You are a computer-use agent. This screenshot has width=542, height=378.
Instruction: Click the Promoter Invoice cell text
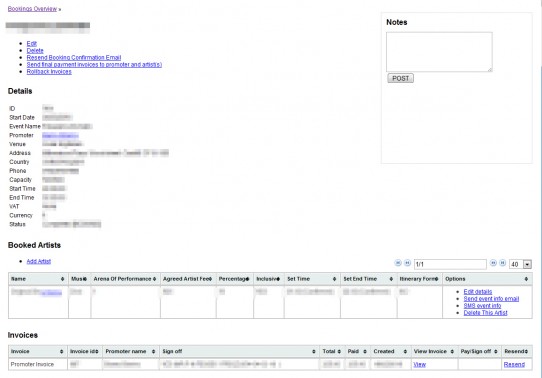coord(32,364)
